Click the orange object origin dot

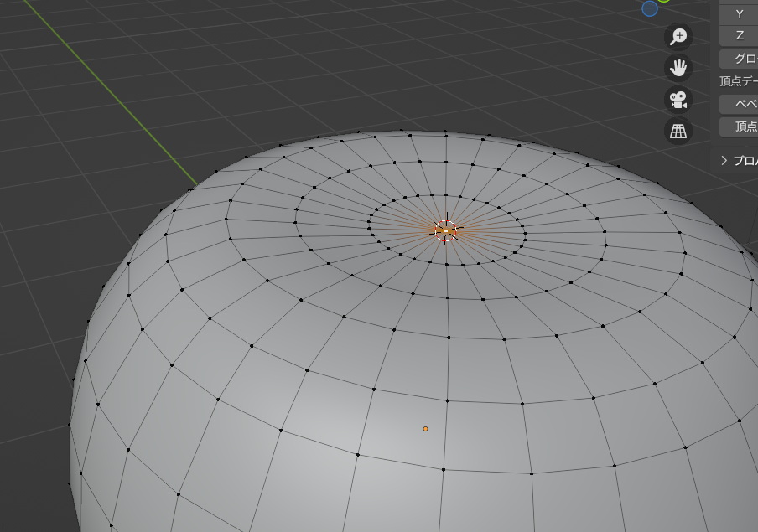(x=425, y=429)
